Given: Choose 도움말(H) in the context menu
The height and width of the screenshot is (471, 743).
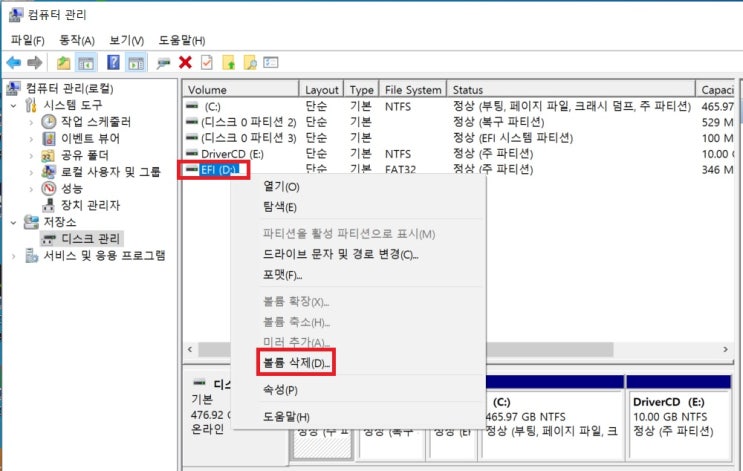Looking at the screenshot, I should [286, 416].
